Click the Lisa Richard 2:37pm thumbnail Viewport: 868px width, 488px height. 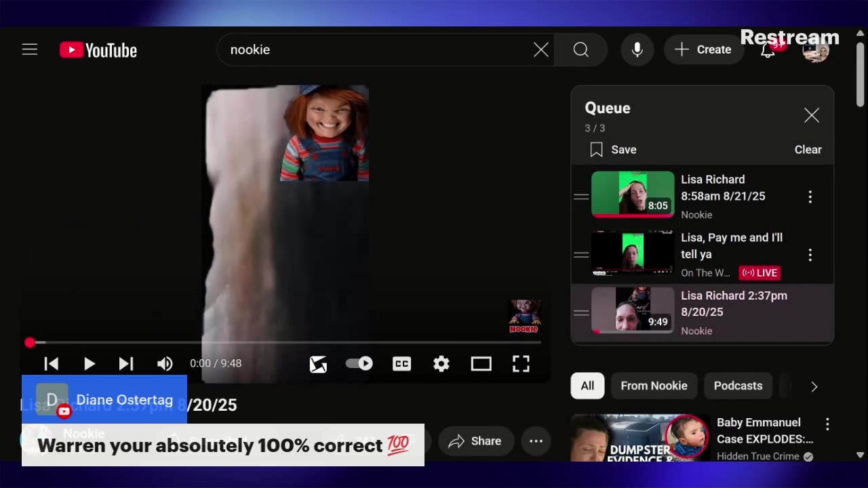(x=633, y=310)
